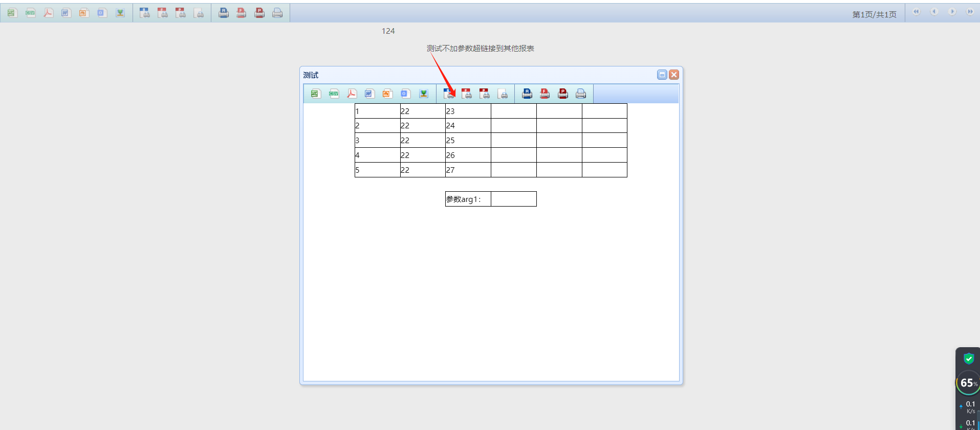Go to the next page
This screenshot has height=430, width=980.
(952, 12)
